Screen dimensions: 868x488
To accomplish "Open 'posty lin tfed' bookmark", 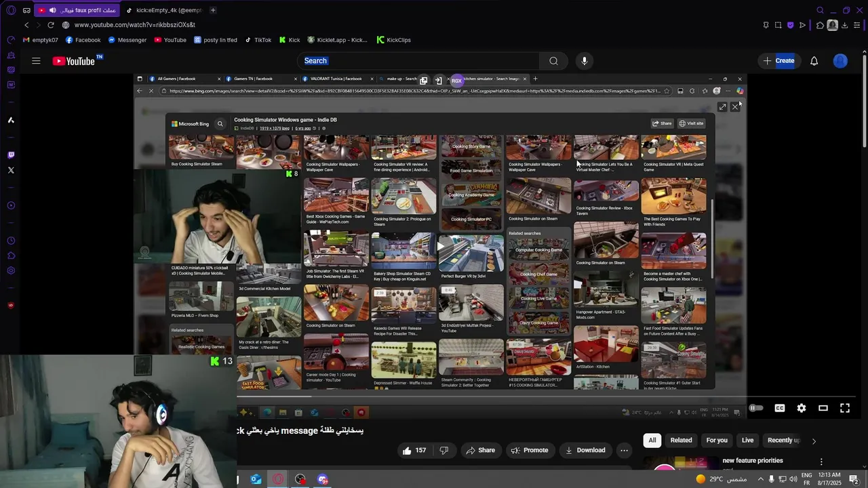I will pyautogui.click(x=216, y=40).
